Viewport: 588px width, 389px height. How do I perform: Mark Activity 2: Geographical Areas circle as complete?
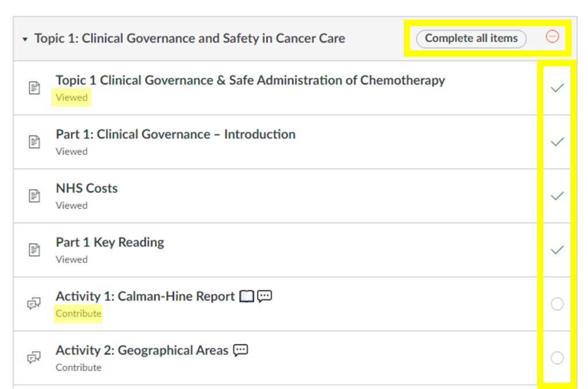557,358
